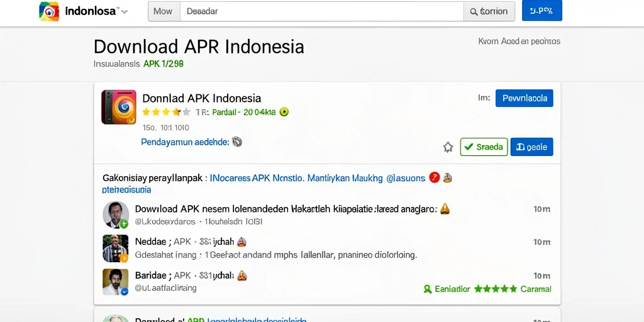The width and height of the screenshot is (644, 322).
Task: Toggle the favorite star outline icon
Action: click(448, 147)
